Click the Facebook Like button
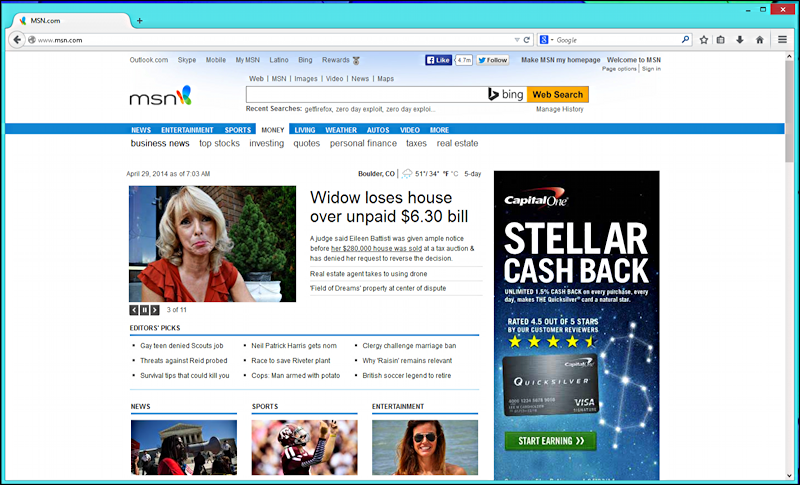The width and height of the screenshot is (800, 485). tap(439, 60)
